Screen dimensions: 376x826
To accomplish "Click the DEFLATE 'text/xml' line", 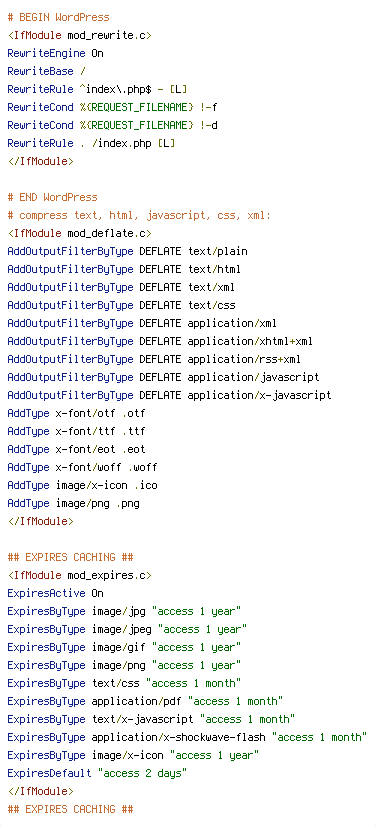I will [122, 287].
